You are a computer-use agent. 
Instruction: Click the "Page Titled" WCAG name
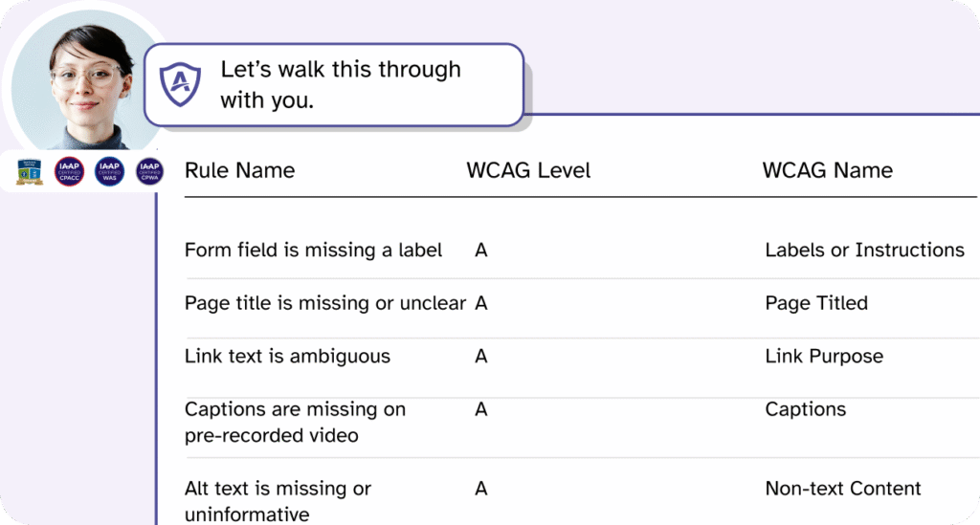[x=816, y=303]
